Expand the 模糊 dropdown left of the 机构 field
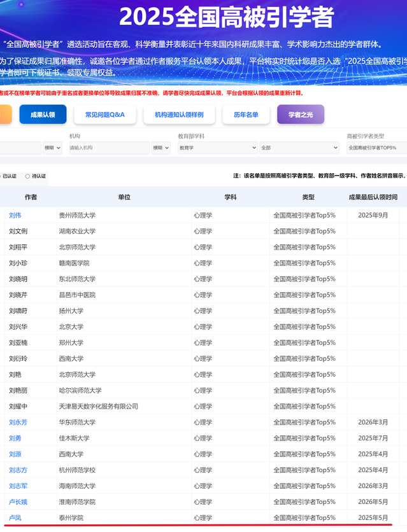Screen dimensions: 407x532 (x=52, y=148)
